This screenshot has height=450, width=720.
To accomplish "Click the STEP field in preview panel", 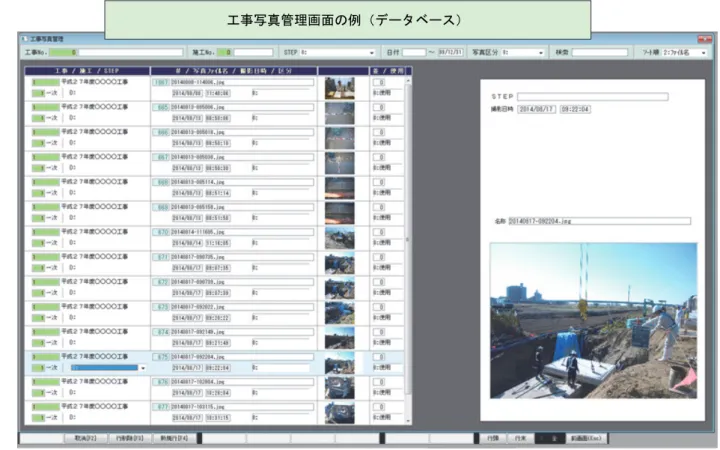I will click(x=592, y=96).
